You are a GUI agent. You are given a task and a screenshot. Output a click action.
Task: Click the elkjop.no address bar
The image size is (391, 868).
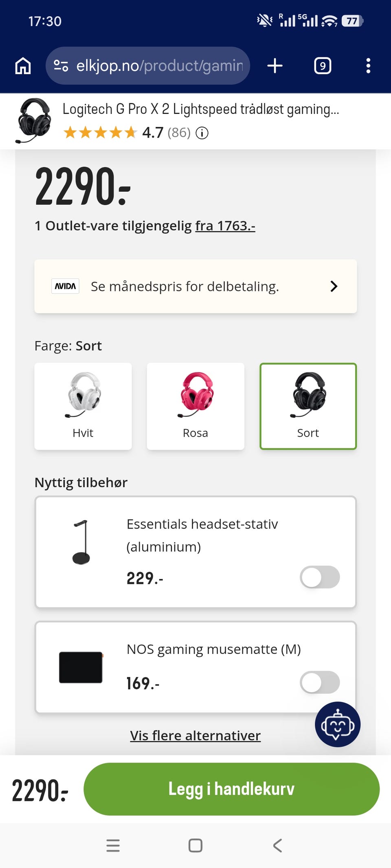147,66
